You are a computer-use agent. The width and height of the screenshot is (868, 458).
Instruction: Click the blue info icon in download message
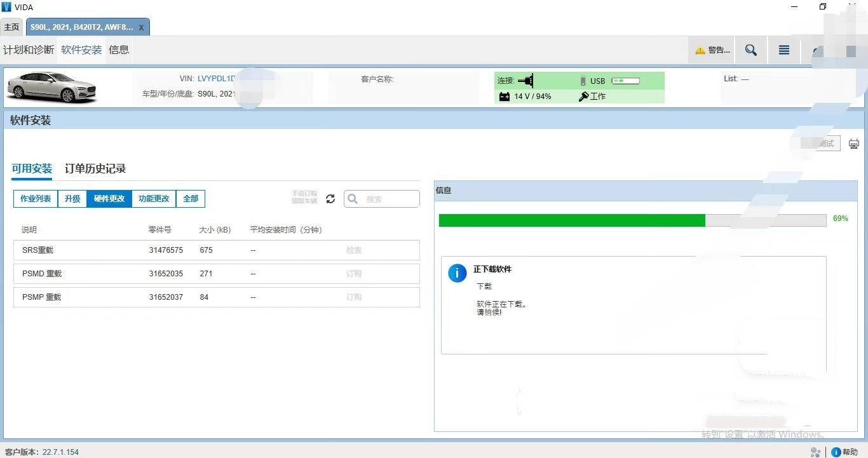[458, 273]
